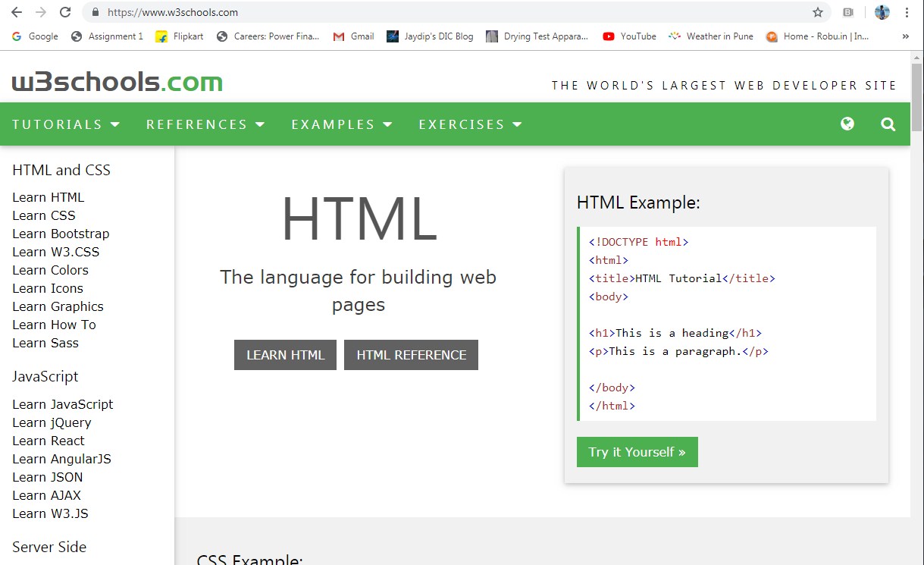Click the <h1>This is a heading</h1> line
Viewport: 924px width, 565px height.
point(675,333)
